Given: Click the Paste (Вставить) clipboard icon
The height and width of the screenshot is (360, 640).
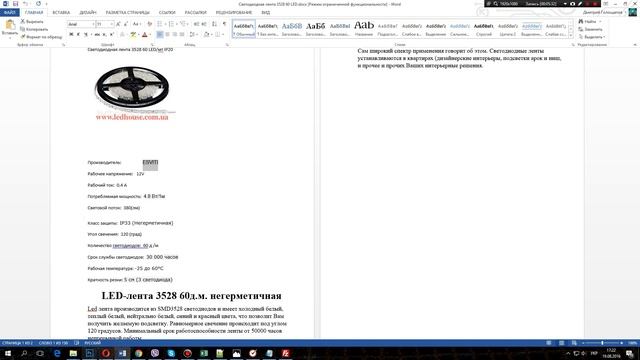Looking at the screenshot, I should [x=10, y=25].
